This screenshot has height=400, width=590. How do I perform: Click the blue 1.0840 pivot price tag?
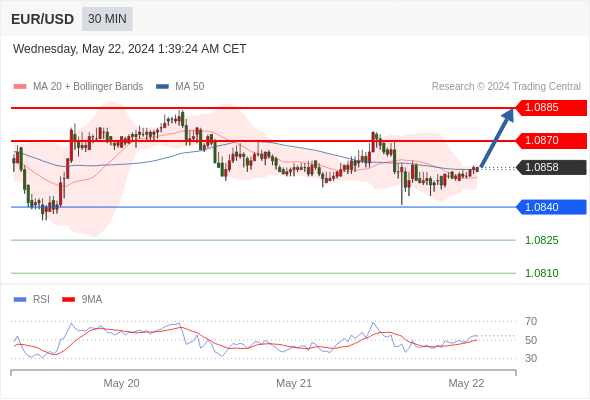(551, 207)
